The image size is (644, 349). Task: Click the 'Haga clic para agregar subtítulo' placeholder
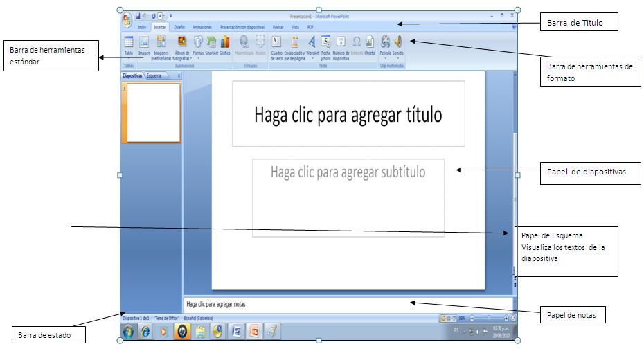348,197
